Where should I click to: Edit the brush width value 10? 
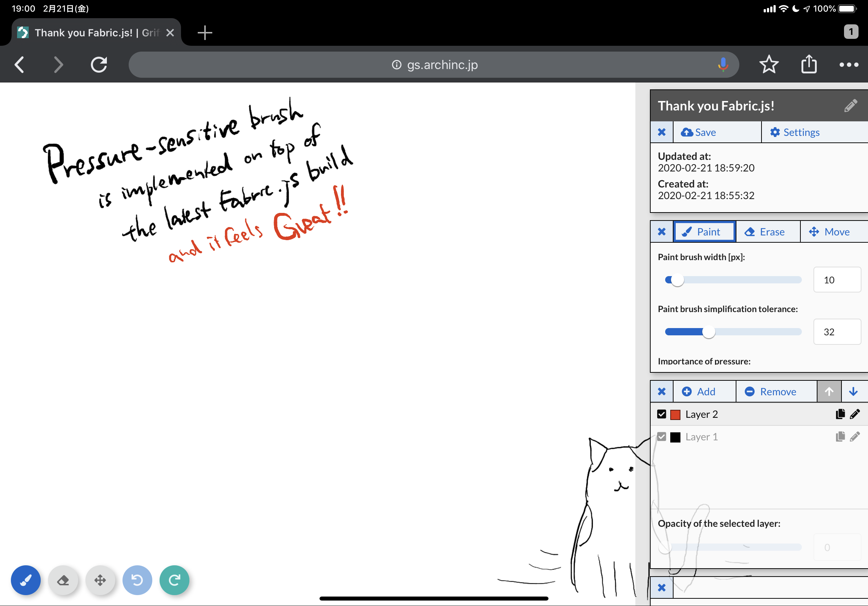[x=837, y=280]
